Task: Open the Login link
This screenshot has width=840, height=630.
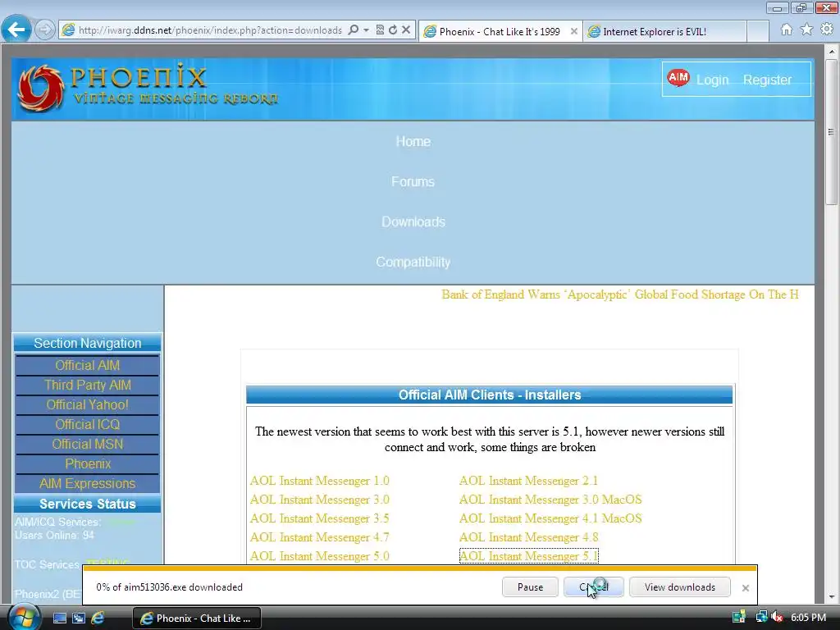Action: [713, 80]
